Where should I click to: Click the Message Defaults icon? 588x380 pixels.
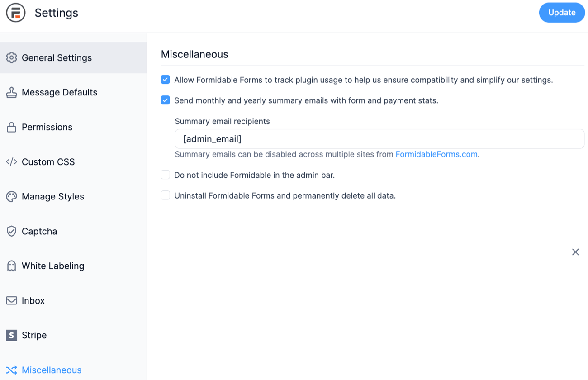click(x=11, y=92)
